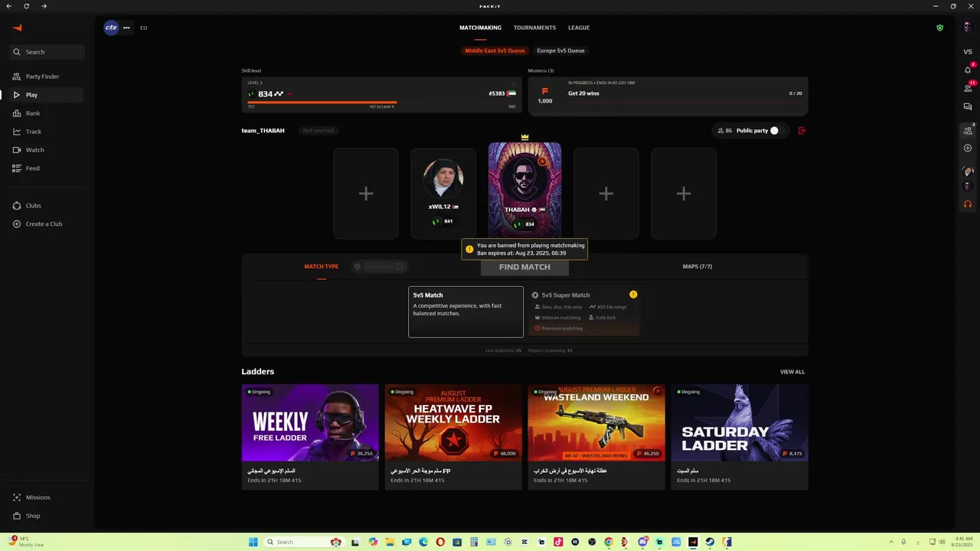The width and height of the screenshot is (980, 551).
Task: Click the search field in sidebar
Action: coord(47,52)
